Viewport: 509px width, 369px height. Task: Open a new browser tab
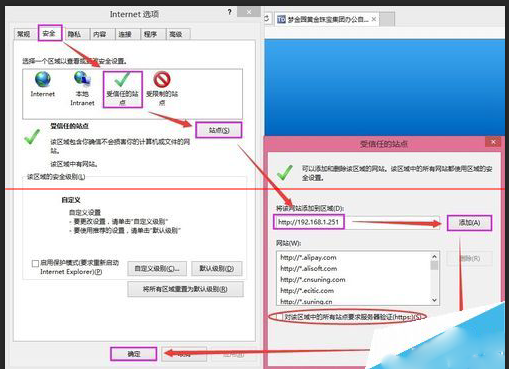tap(387, 19)
